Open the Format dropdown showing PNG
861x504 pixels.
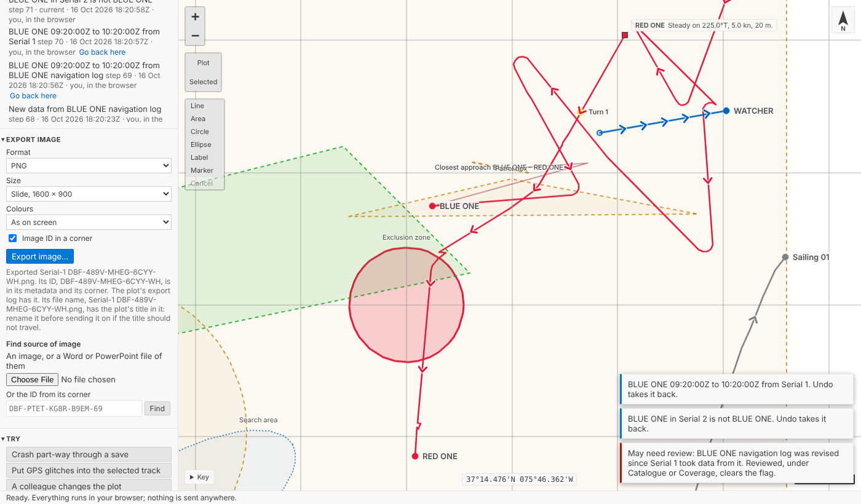pyautogui.click(x=89, y=166)
